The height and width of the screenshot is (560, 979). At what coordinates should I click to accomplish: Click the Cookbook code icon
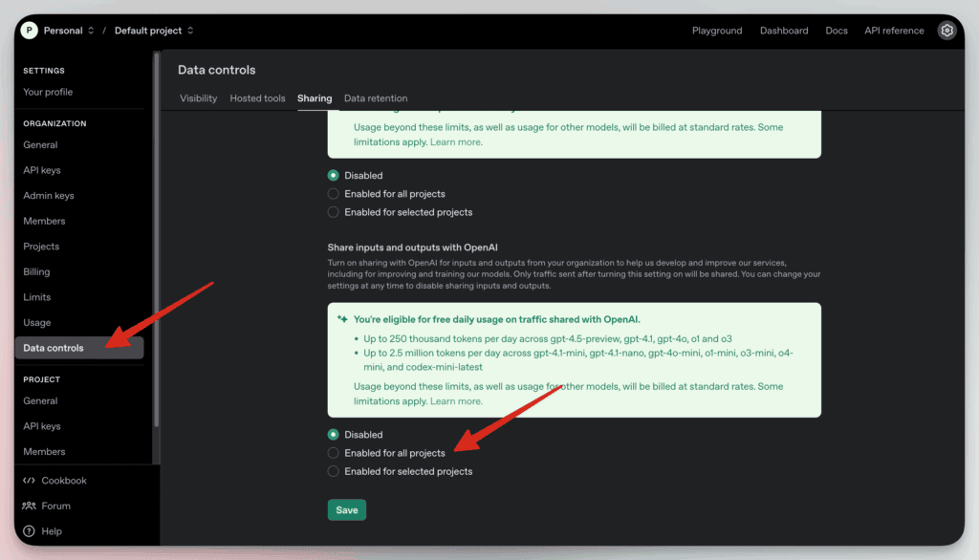point(29,480)
